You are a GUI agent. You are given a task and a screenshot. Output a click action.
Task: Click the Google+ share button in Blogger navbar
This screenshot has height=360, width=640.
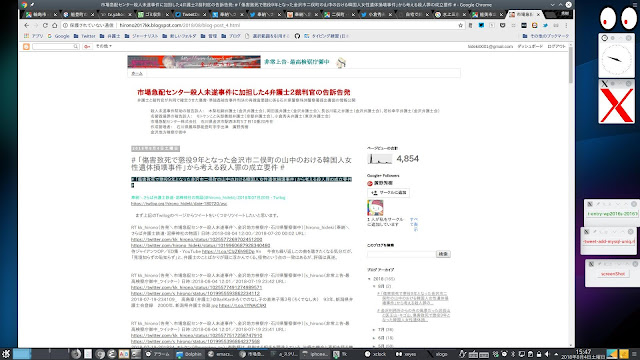coord(87,47)
